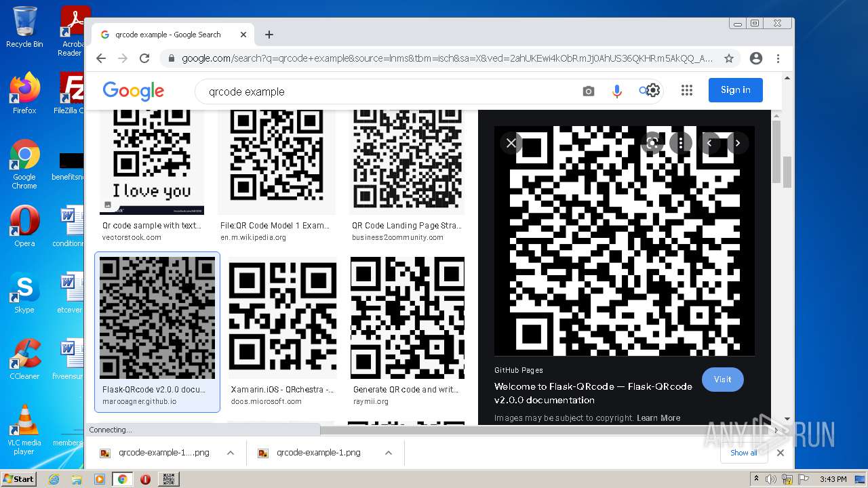Screen dimensions: 868x488
Task: Open a new tab with plus button
Action: [x=269, y=35]
